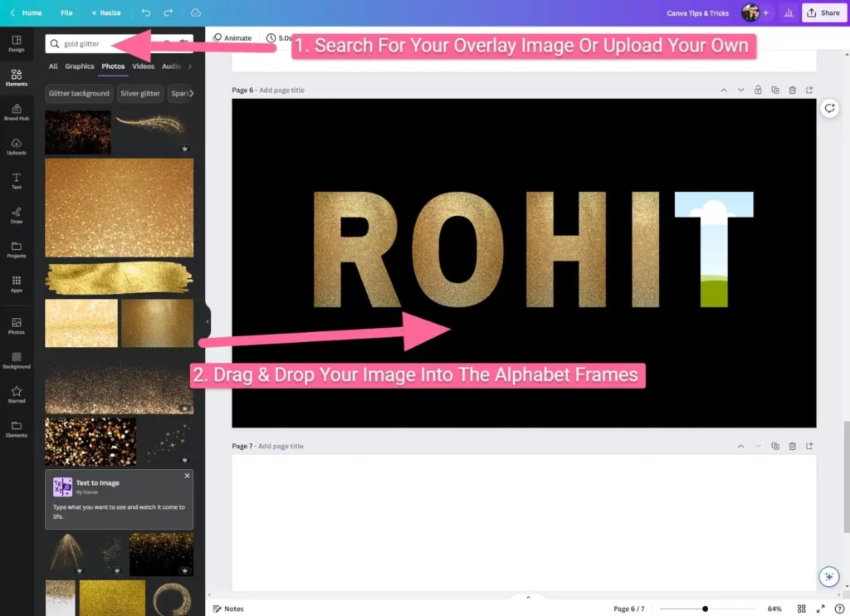Switch to the Videos tab
The height and width of the screenshot is (616, 850).
(142, 66)
